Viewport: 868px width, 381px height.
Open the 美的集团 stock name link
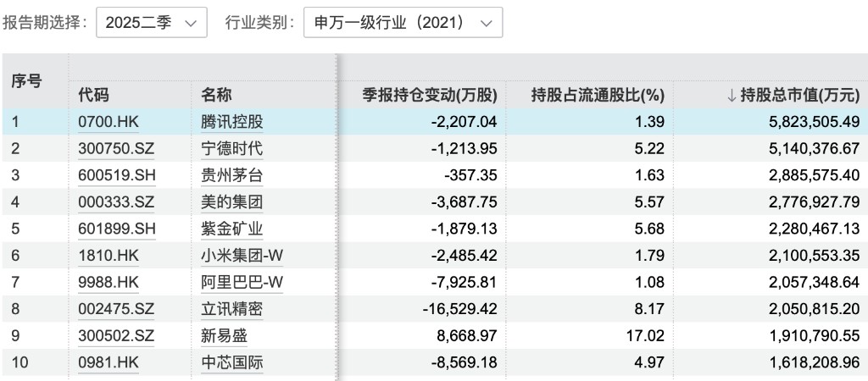[x=232, y=202]
